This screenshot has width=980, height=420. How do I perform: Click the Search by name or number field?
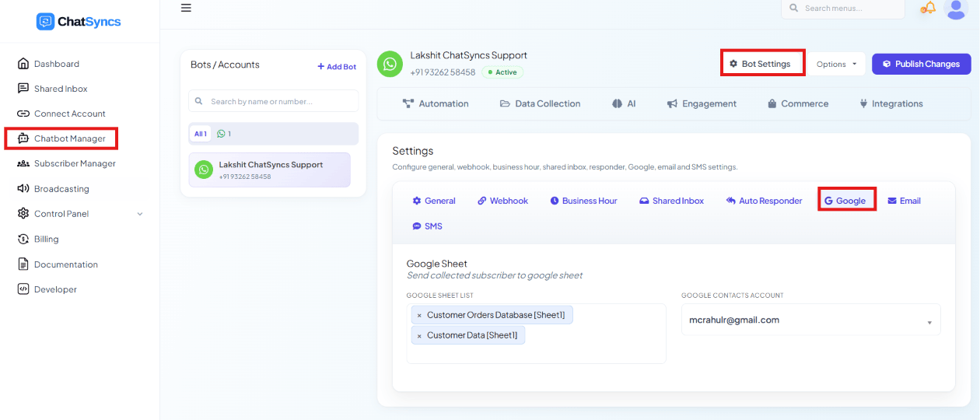(x=274, y=101)
